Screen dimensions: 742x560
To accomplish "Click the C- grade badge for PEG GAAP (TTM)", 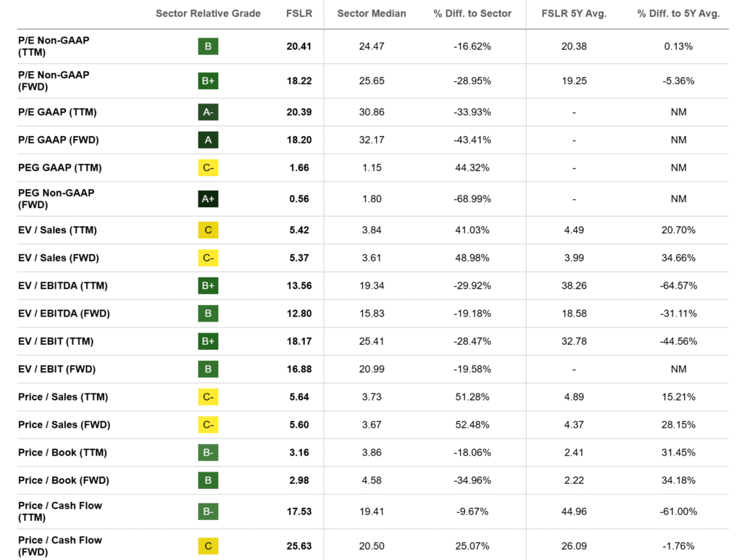I will (208, 168).
